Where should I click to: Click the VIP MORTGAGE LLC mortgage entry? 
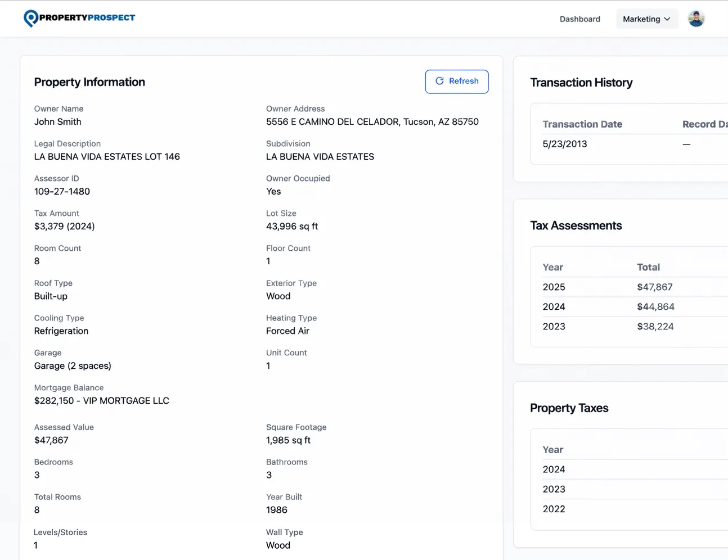point(101,400)
